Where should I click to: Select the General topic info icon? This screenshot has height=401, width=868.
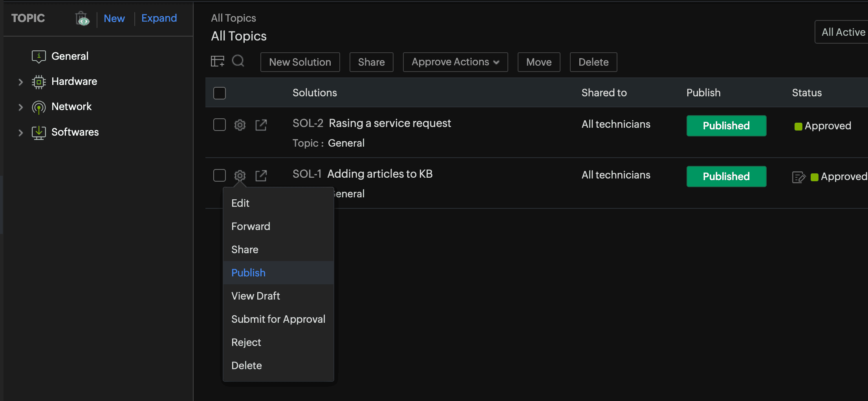pyautogui.click(x=38, y=56)
